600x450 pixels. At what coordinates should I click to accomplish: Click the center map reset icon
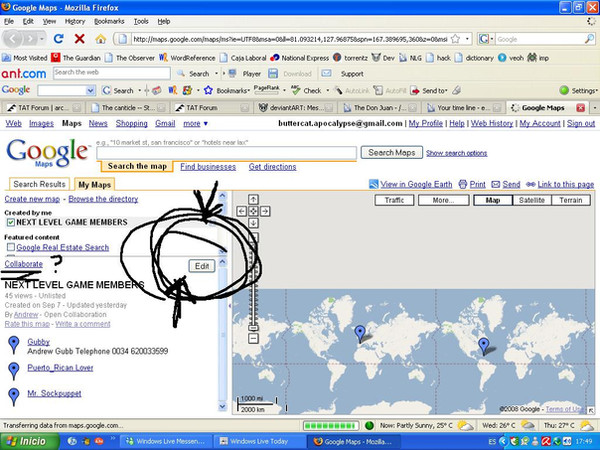point(253,211)
